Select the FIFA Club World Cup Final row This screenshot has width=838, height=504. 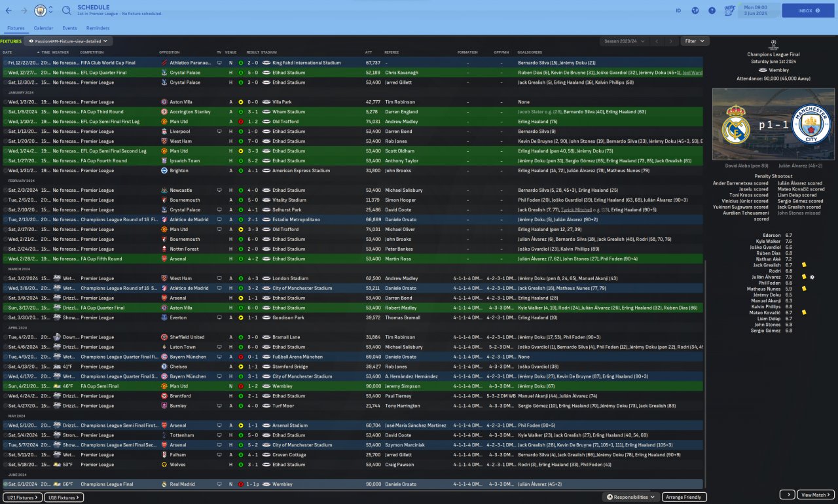[x=352, y=63]
